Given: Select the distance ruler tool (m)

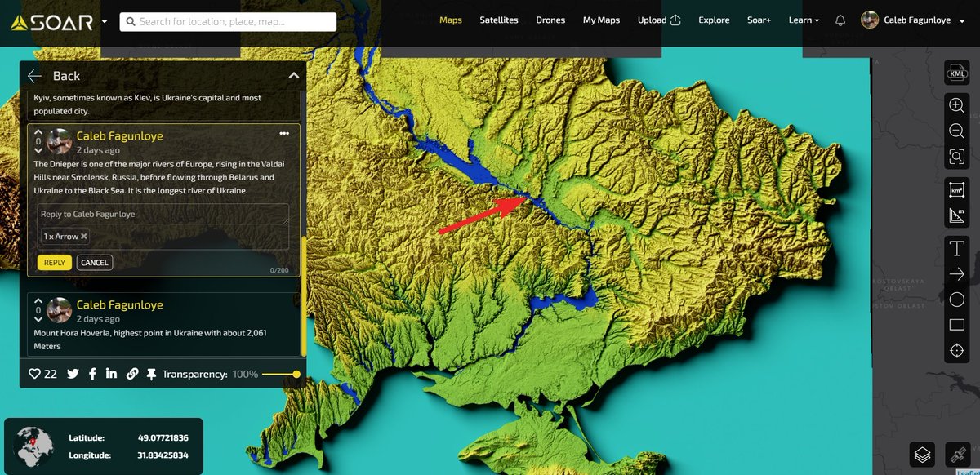Looking at the screenshot, I should point(956,216).
